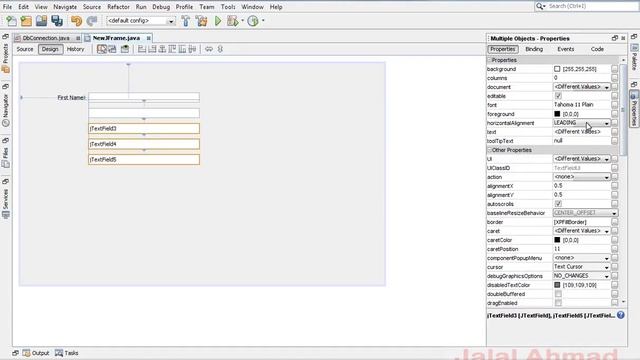
Task: Toggle the autoscrolls checkbox
Action: point(558,204)
